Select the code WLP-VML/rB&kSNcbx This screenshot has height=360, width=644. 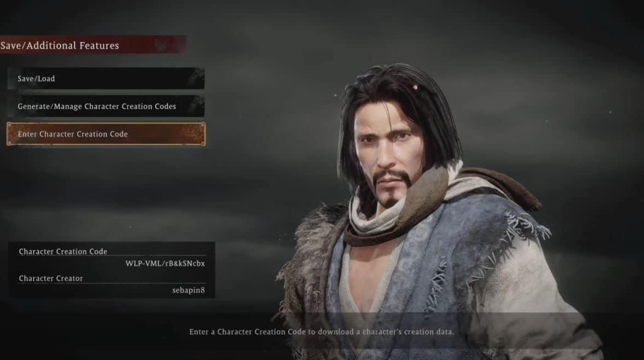165,264
